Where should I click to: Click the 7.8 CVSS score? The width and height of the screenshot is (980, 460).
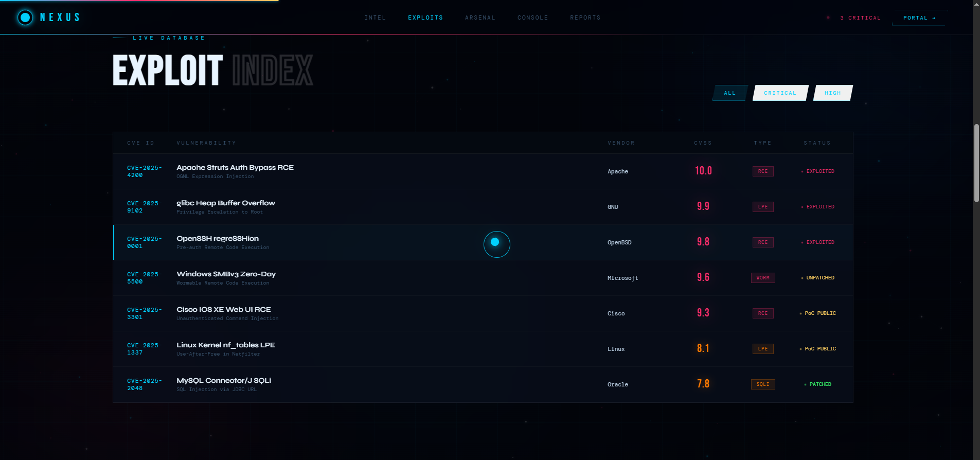pyautogui.click(x=703, y=384)
